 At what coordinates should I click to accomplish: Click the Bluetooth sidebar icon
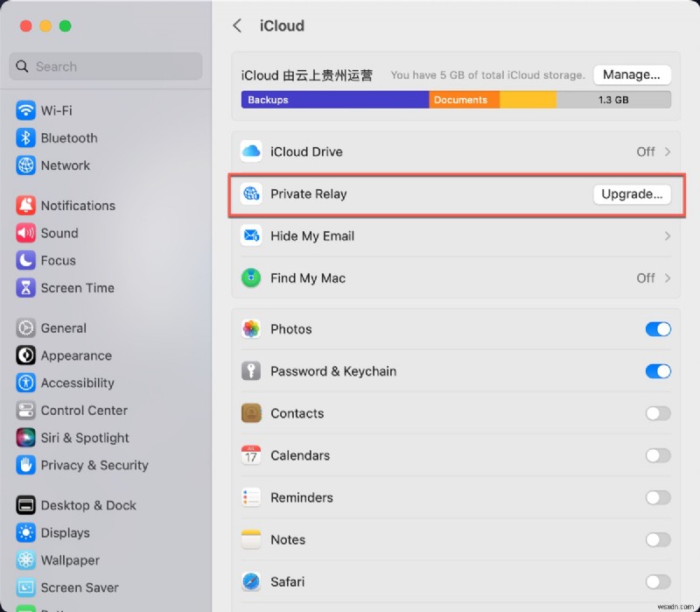pos(25,138)
